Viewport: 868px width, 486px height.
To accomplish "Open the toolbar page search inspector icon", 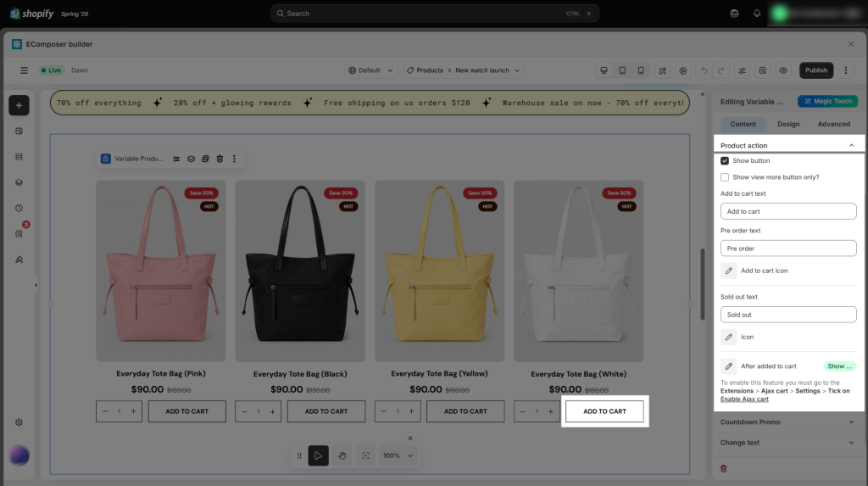I will point(762,70).
